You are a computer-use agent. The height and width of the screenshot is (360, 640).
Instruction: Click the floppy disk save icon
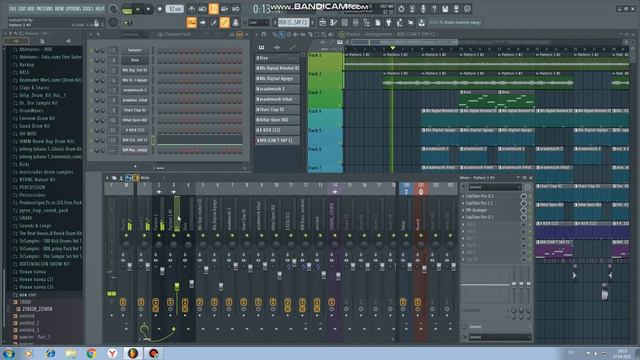(445, 9)
